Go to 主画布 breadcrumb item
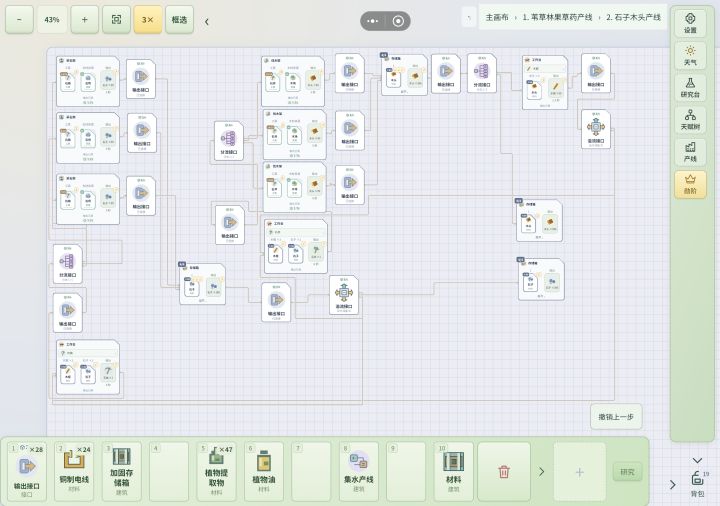Viewport: 720px width, 506px height. tap(497, 17)
